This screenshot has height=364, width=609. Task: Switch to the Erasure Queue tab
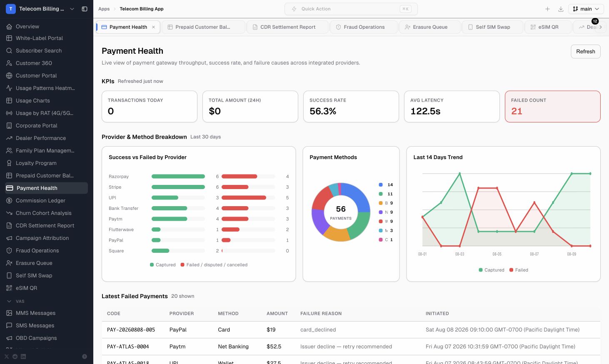pos(430,27)
